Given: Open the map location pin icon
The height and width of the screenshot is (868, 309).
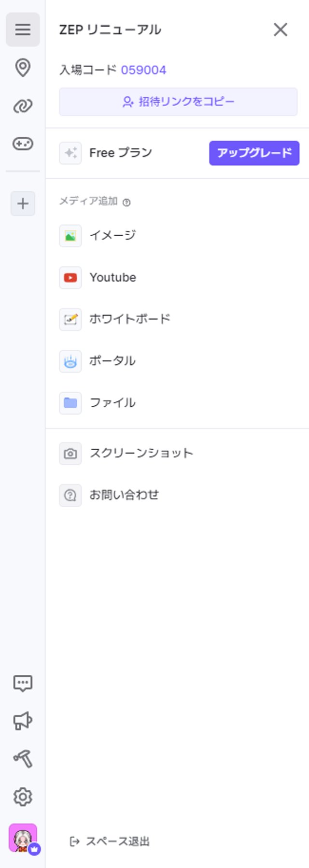Looking at the screenshot, I should point(23,68).
